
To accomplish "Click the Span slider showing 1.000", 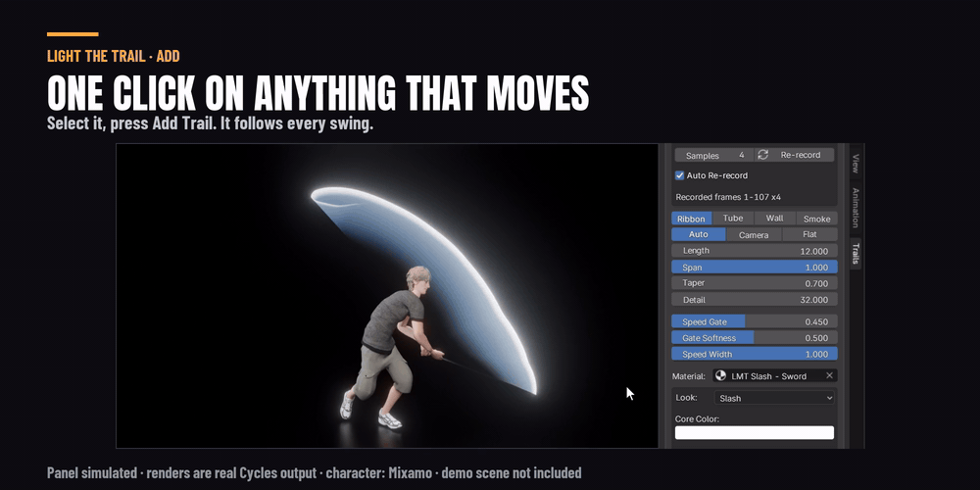I will (x=755, y=267).
